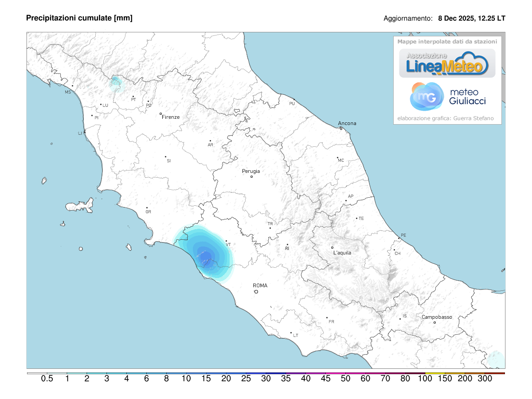Select the Precipitazioni cumulate title
532x399 pixels.
click(80, 18)
